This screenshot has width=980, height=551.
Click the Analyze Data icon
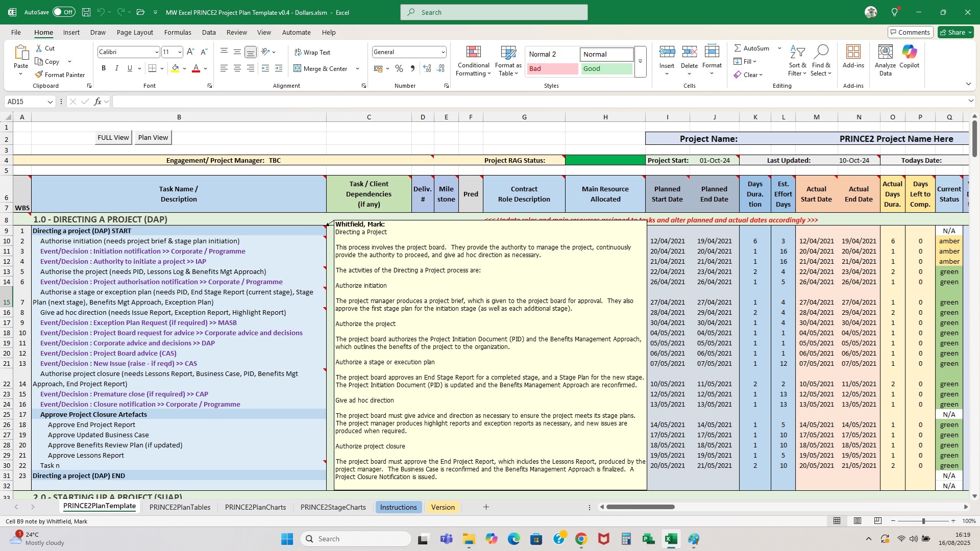point(885,53)
